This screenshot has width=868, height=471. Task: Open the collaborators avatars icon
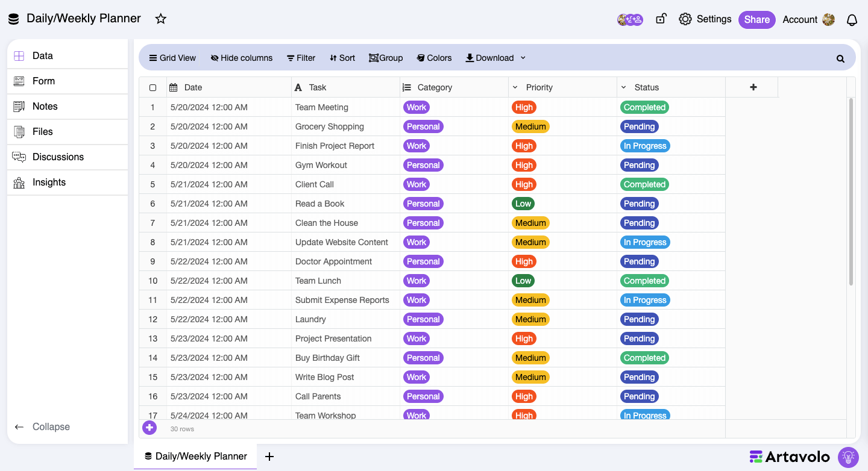tap(630, 19)
